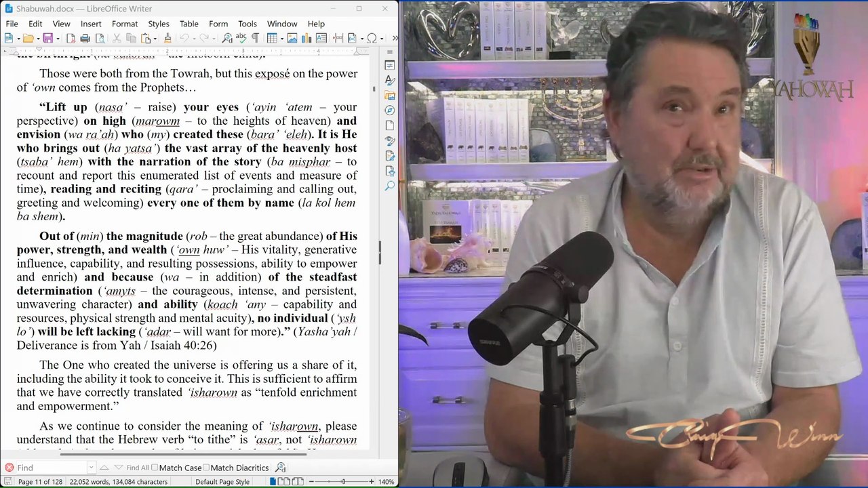This screenshot has height=488, width=868.
Task: Insert a table using toolbar icon
Action: click(271, 39)
